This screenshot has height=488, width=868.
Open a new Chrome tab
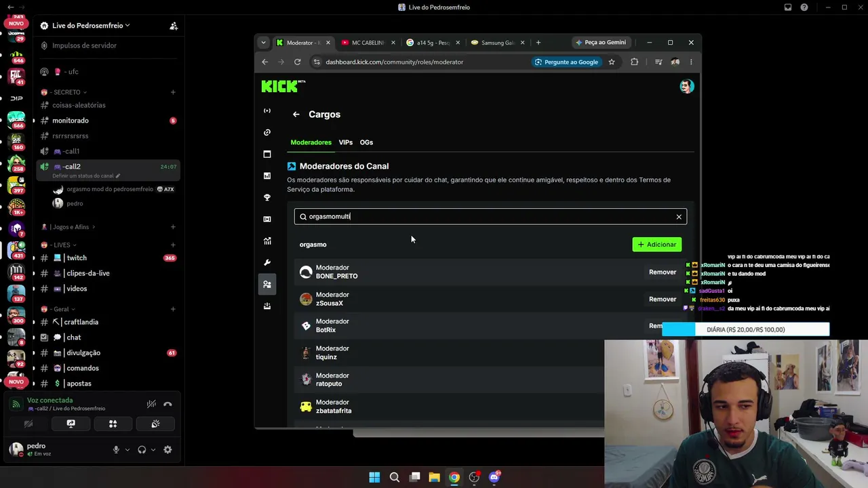(538, 43)
